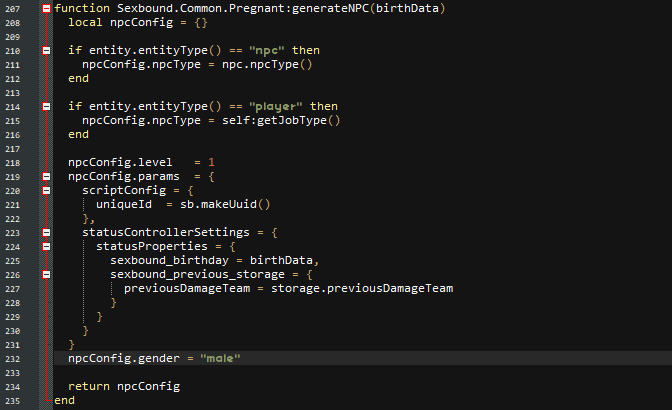672x410 pixels.
Task: Click the "then" keyword on line 214
Action: tap(324, 107)
